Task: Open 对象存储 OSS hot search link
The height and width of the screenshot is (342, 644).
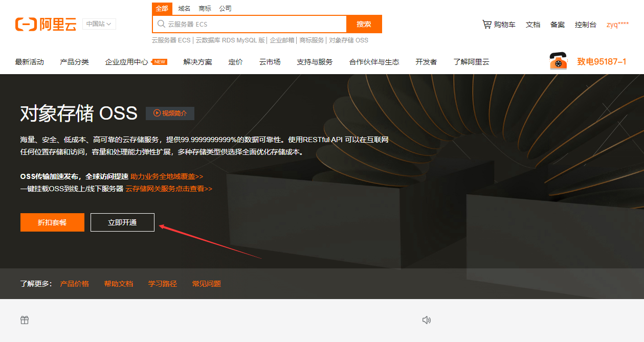Action: (x=348, y=40)
